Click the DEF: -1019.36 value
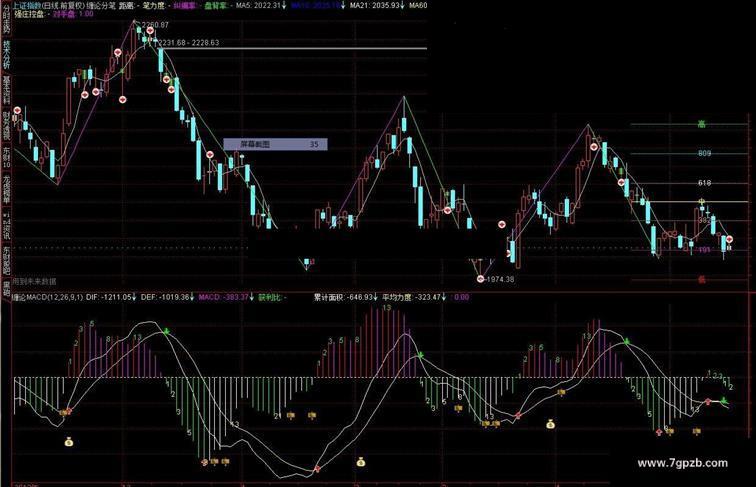 pos(165,297)
